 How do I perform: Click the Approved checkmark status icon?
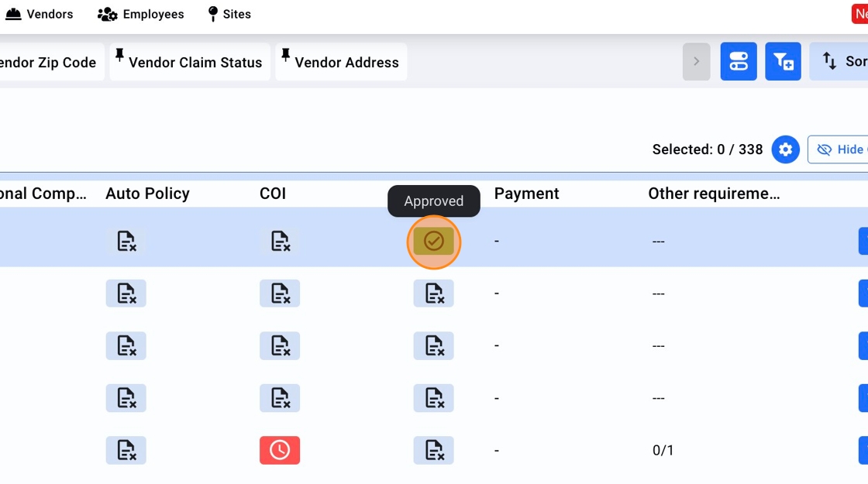point(434,242)
